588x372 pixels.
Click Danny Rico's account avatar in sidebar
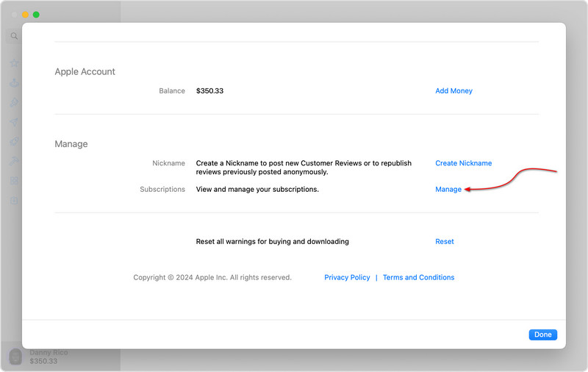coord(15,357)
